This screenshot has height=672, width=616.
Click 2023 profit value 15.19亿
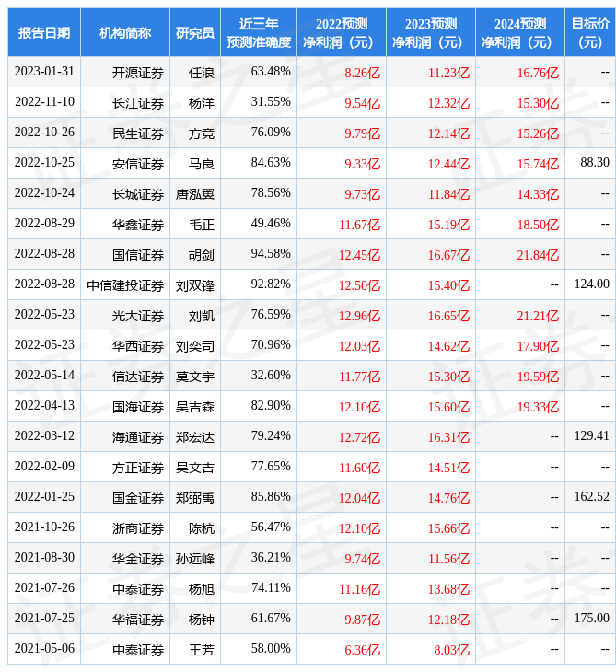(x=448, y=225)
